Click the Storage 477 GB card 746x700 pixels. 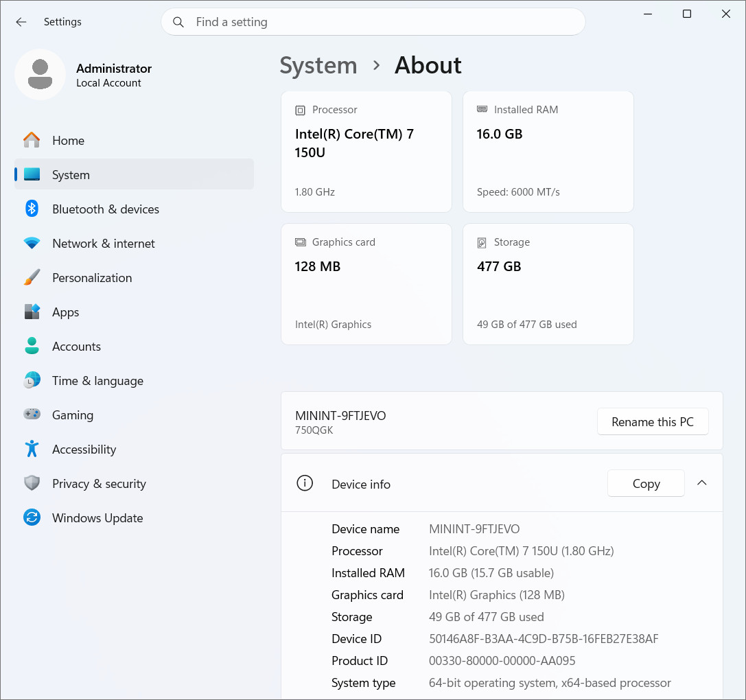548,284
